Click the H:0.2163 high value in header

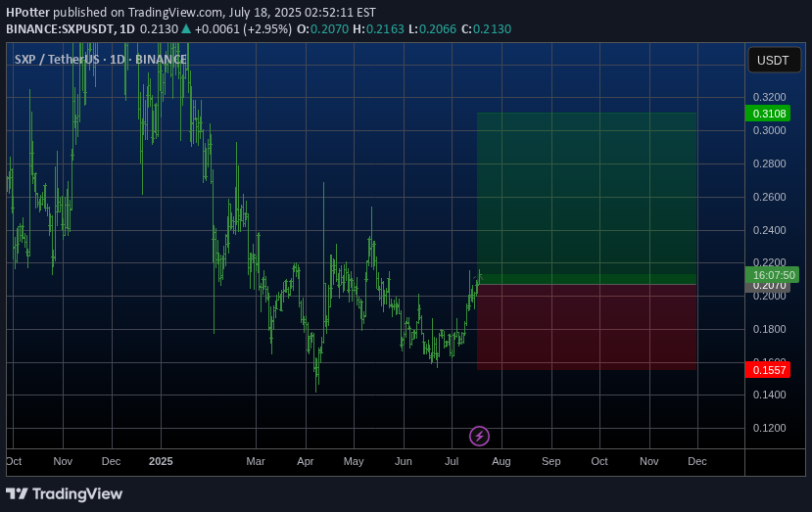tap(378, 29)
